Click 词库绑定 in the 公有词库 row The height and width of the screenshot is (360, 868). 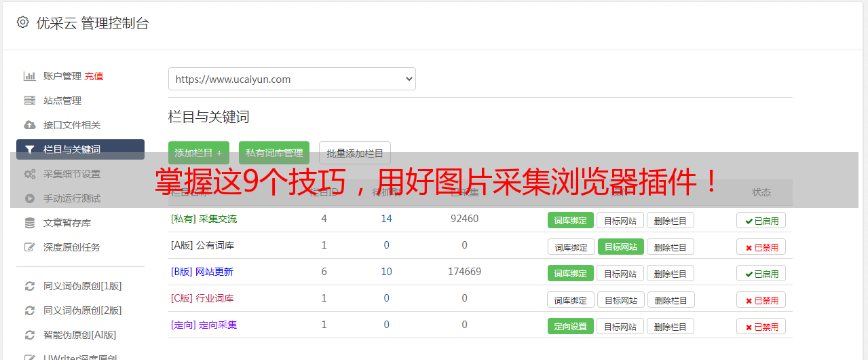[571, 247]
